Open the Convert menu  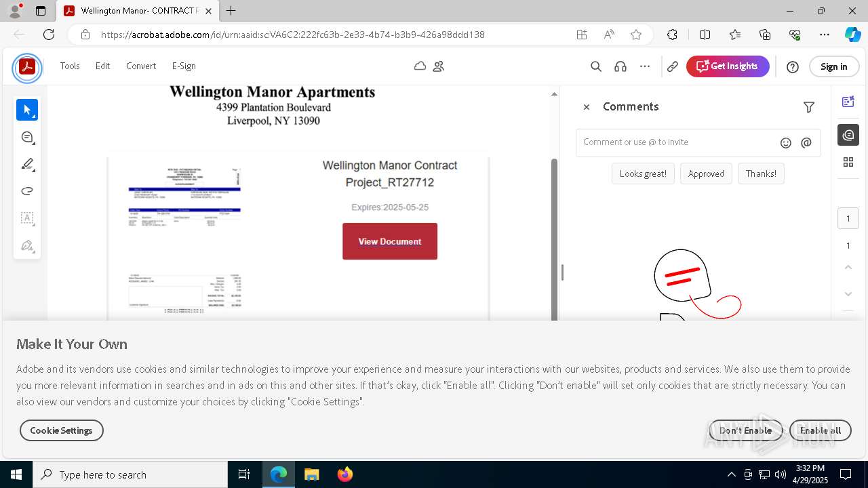pos(141,66)
